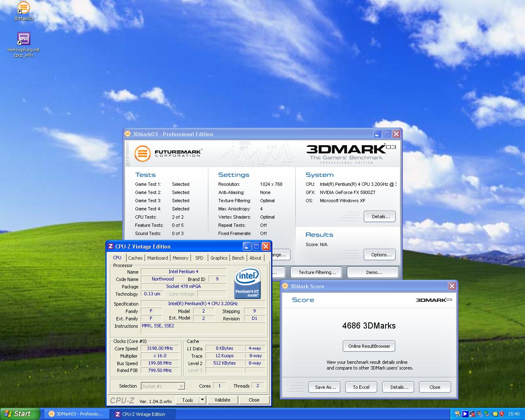Open the Memory tab in CPU-Z
The height and width of the screenshot is (420, 525).
(x=180, y=258)
